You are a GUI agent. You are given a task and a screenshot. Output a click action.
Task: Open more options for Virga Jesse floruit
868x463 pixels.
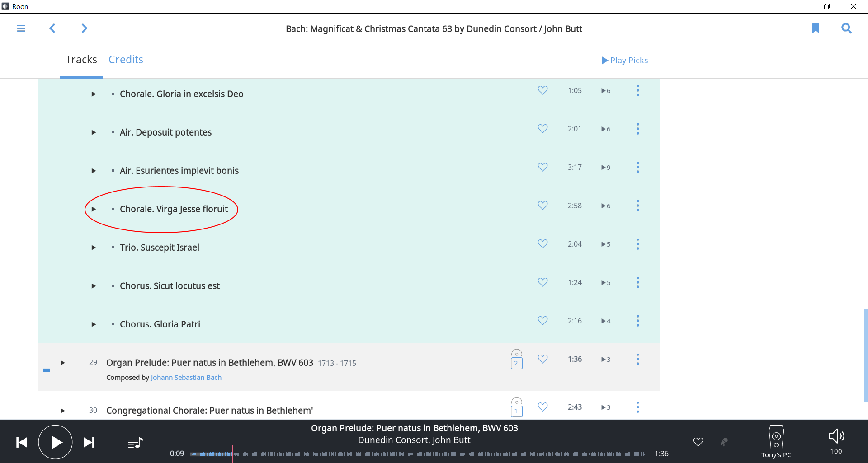(638, 206)
